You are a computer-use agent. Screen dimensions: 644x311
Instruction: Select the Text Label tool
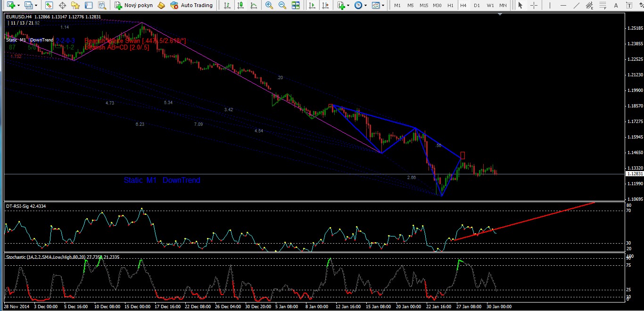coord(629,5)
